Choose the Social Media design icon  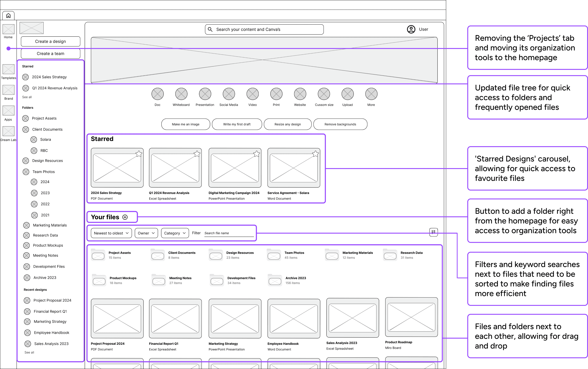point(229,94)
